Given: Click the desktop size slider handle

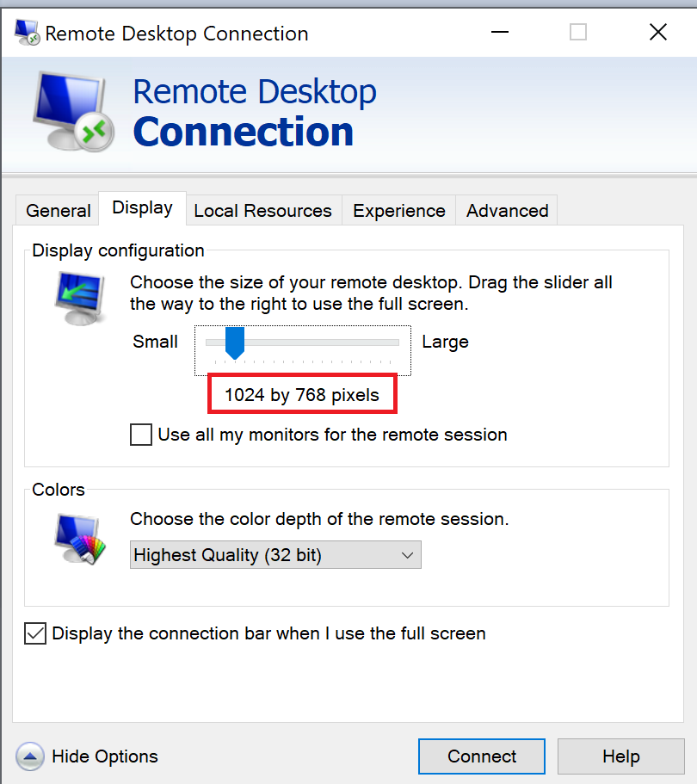Looking at the screenshot, I should (x=235, y=343).
